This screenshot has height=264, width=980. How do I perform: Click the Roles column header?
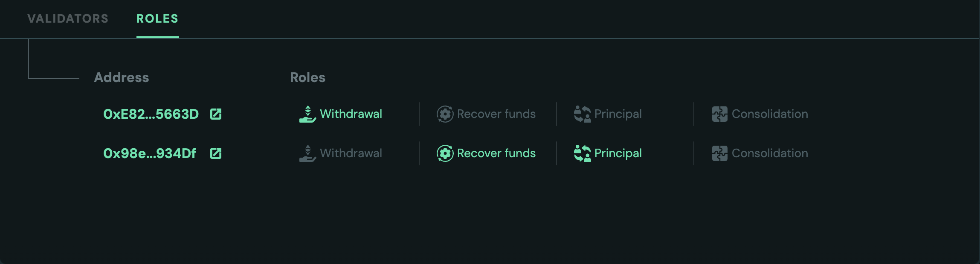[307, 77]
